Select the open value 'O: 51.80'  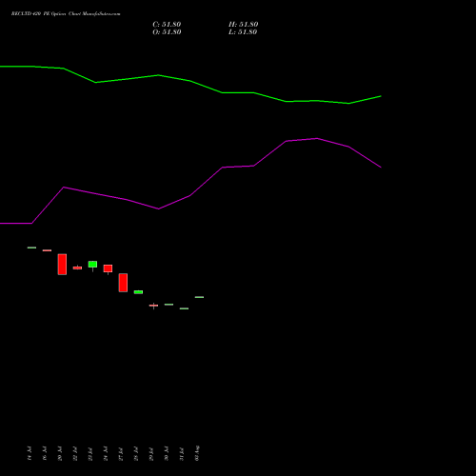(167, 32)
